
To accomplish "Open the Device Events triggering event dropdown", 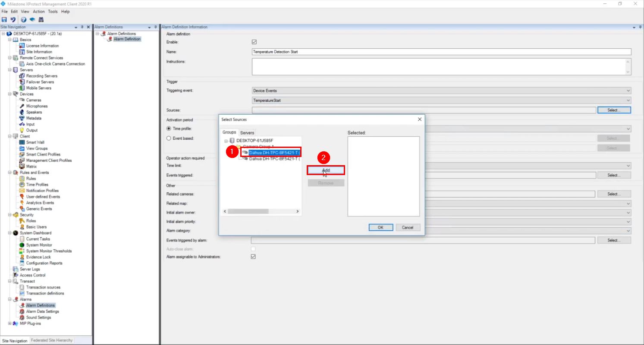I will coord(442,91).
